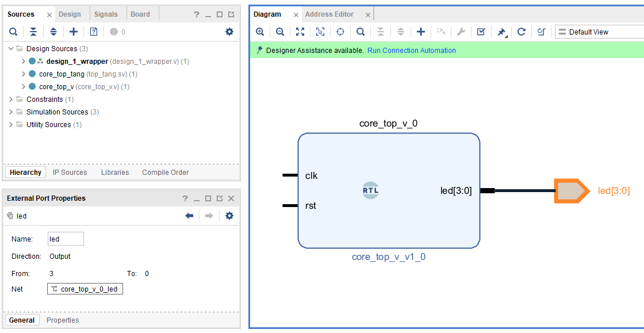
Task: Click the Name field containing led
Action: click(66, 239)
